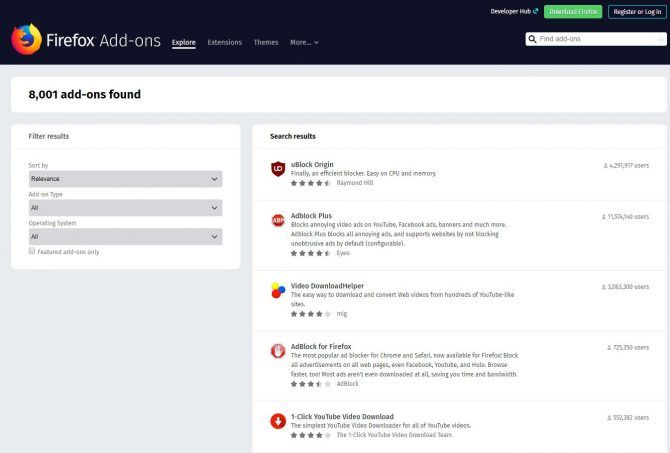Open the uBlock Origin title link
Screen dimensions: 670x453
tap(312, 164)
